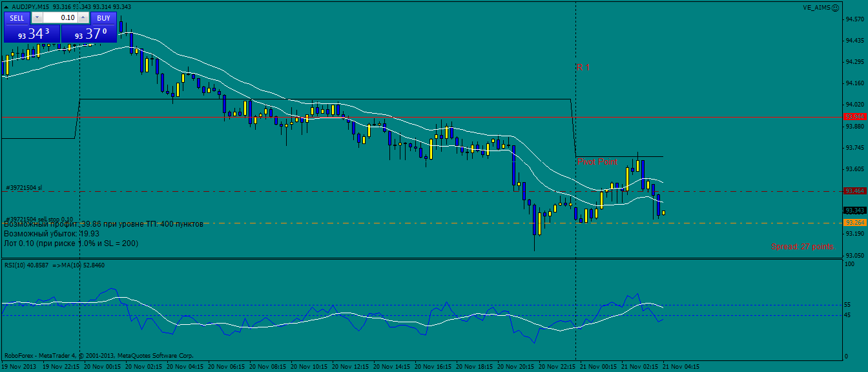
Task: Click the red 93.464 stop-loss price tag
Action: click(x=855, y=191)
